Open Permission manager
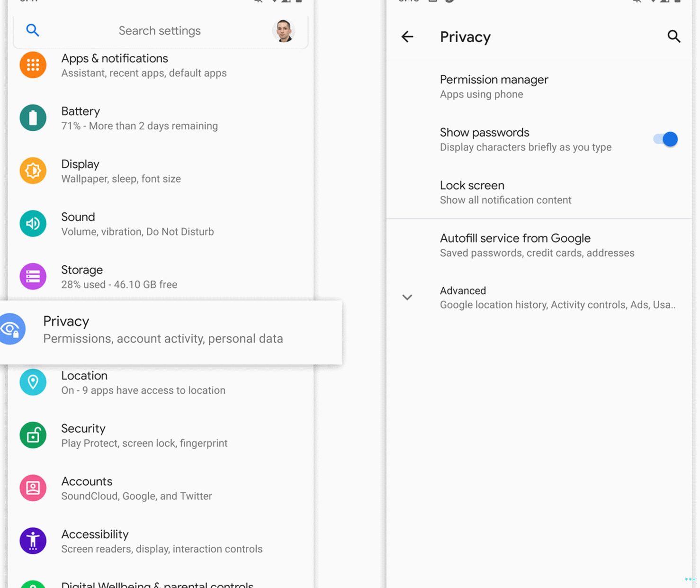The width and height of the screenshot is (700, 588). click(x=494, y=86)
